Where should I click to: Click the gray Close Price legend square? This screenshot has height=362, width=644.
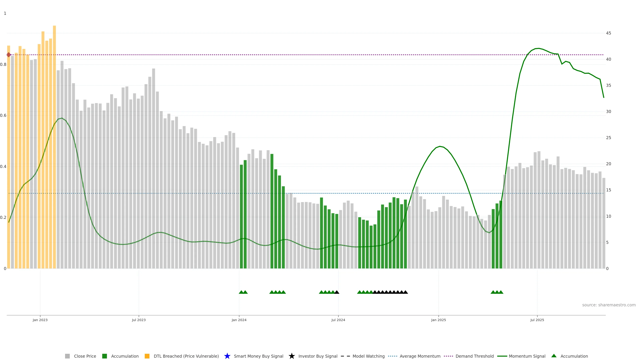tap(67, 356)
